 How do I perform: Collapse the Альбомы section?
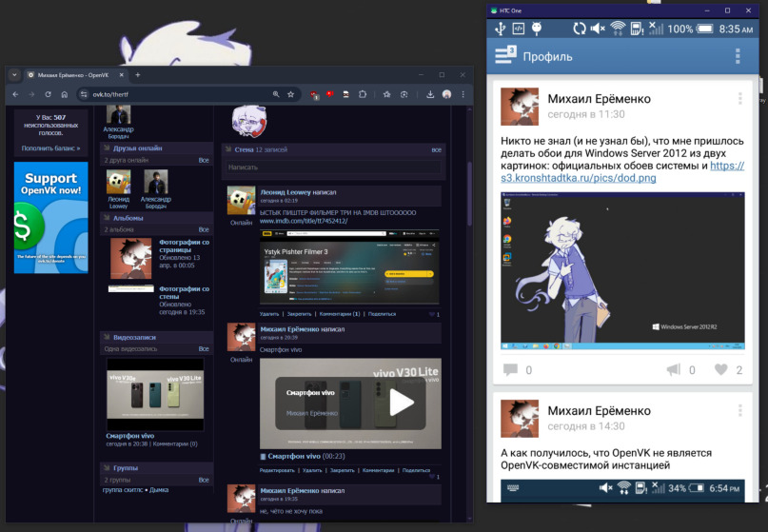[107, 218]
